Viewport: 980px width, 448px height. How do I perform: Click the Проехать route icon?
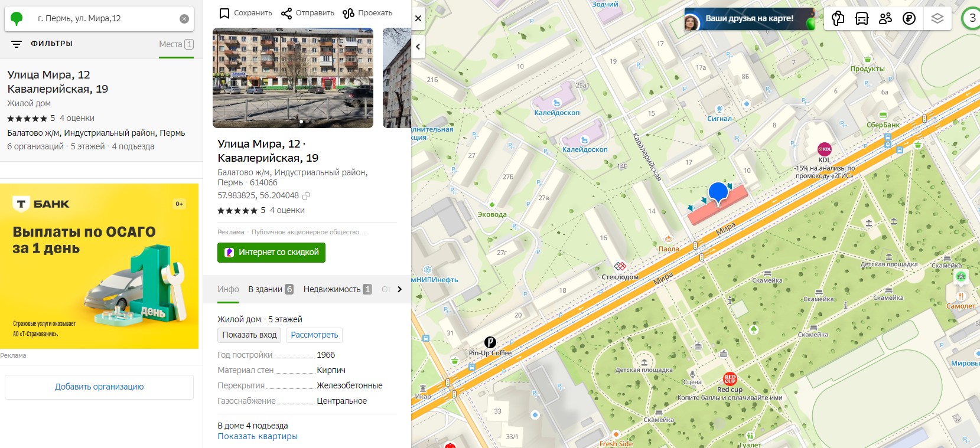tap(349, 13)
